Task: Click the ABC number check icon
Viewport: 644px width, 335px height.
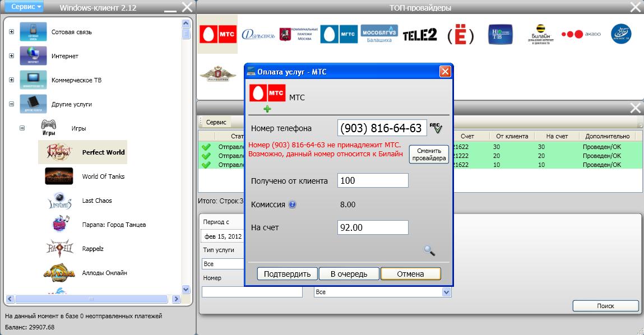Action: (435, 128)
